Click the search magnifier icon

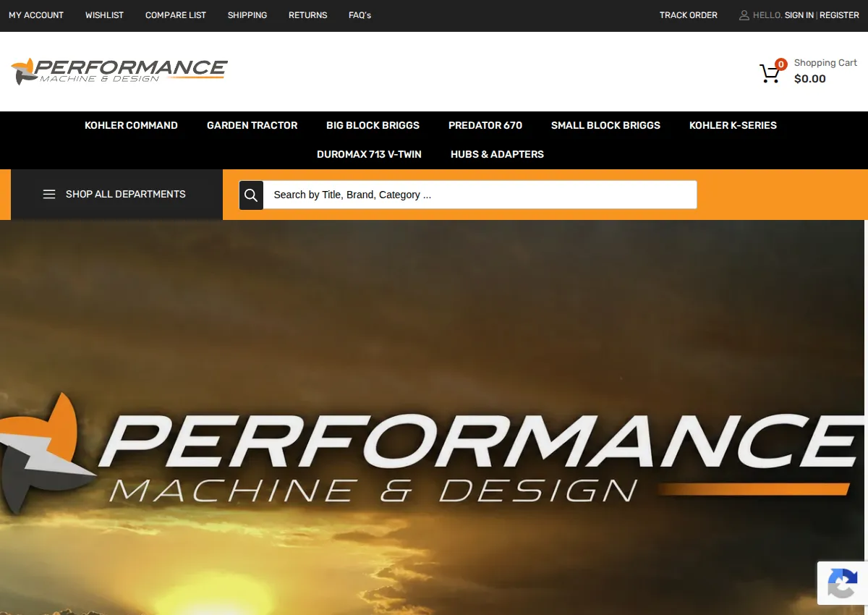(251, 195)
